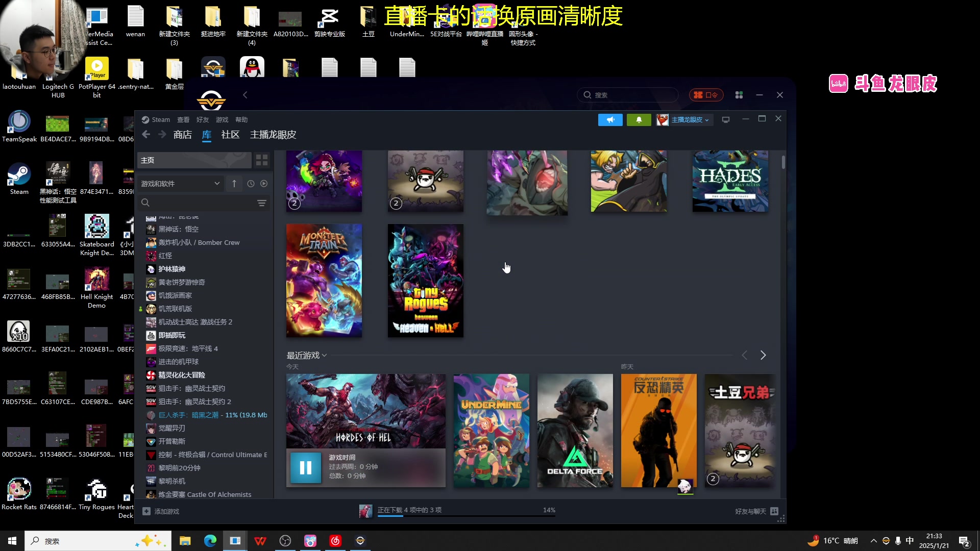This screenshot has height=551, width=980.
Task: Select 黑神话：悟空 in game list
Action: coord(178,229)
